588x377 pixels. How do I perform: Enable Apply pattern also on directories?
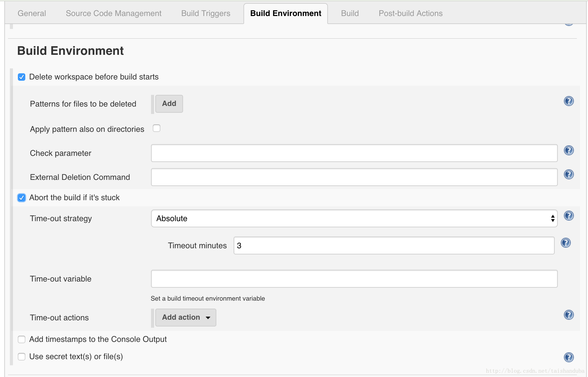(x=157, y=128)
